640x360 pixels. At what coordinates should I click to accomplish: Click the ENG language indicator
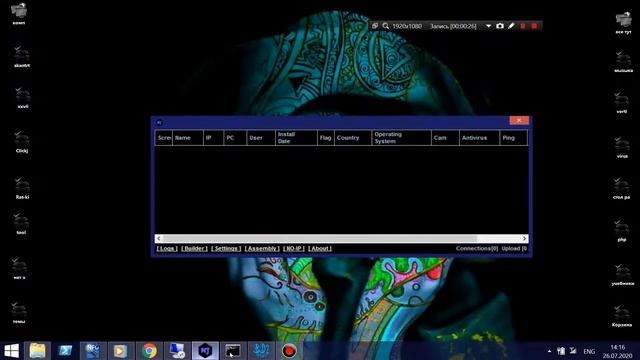(589, 351)
